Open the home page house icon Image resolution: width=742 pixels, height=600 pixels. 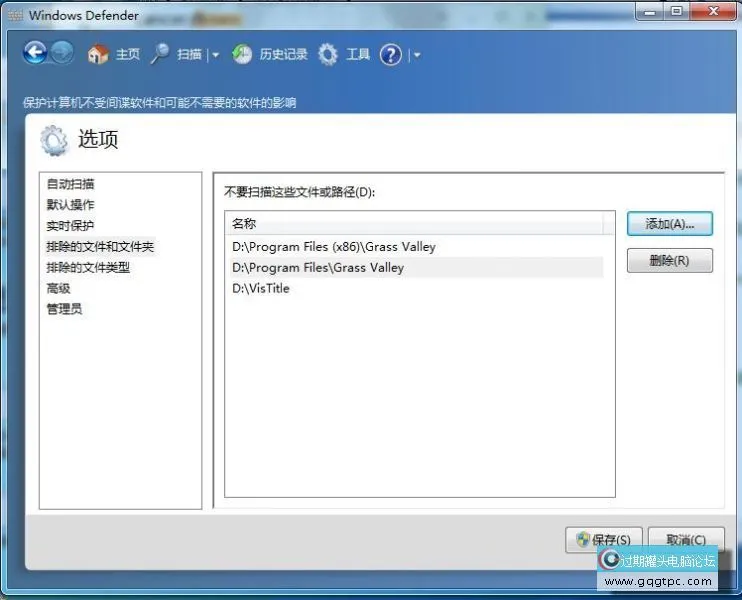pyautogui.click(x=98, y=54)
